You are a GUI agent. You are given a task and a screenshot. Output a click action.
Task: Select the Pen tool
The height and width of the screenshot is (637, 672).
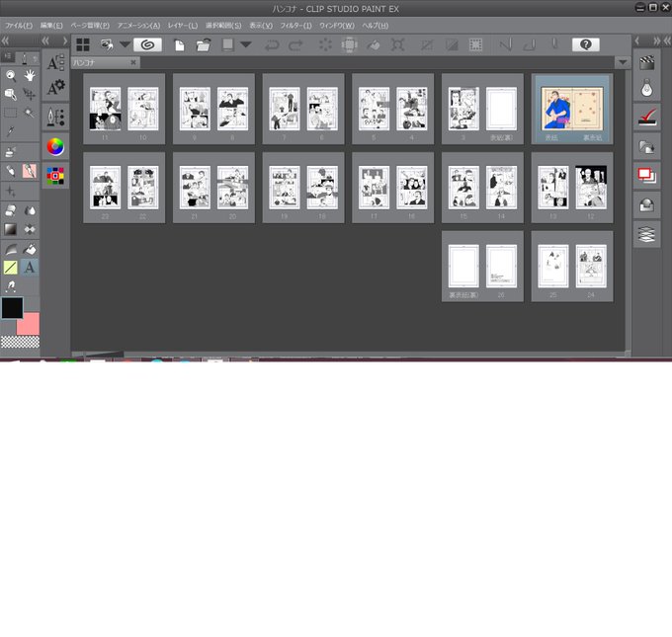coord(11,172)
